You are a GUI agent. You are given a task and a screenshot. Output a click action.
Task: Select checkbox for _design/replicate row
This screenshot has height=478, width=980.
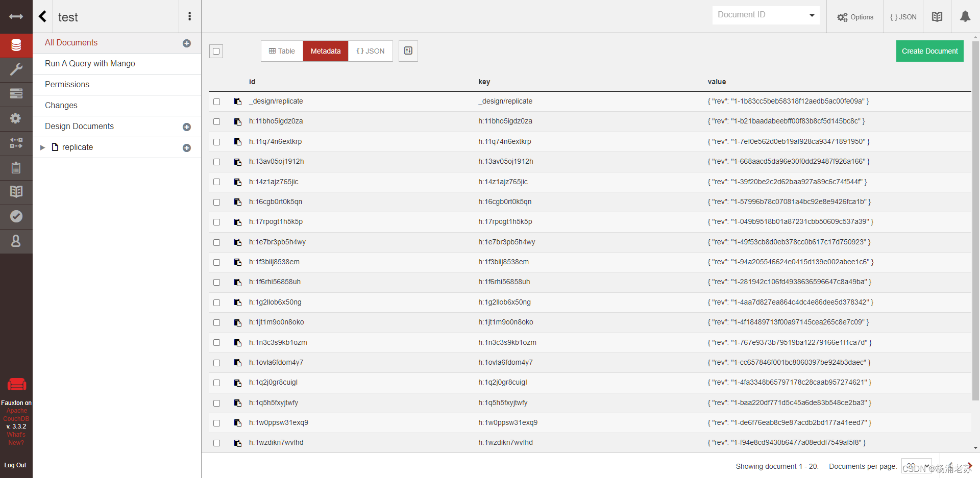click(x=216, y=102)
